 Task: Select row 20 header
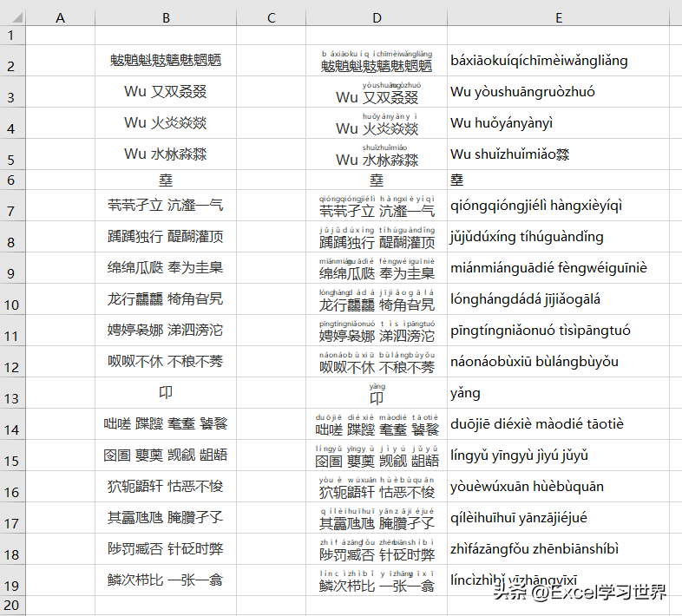13,605
